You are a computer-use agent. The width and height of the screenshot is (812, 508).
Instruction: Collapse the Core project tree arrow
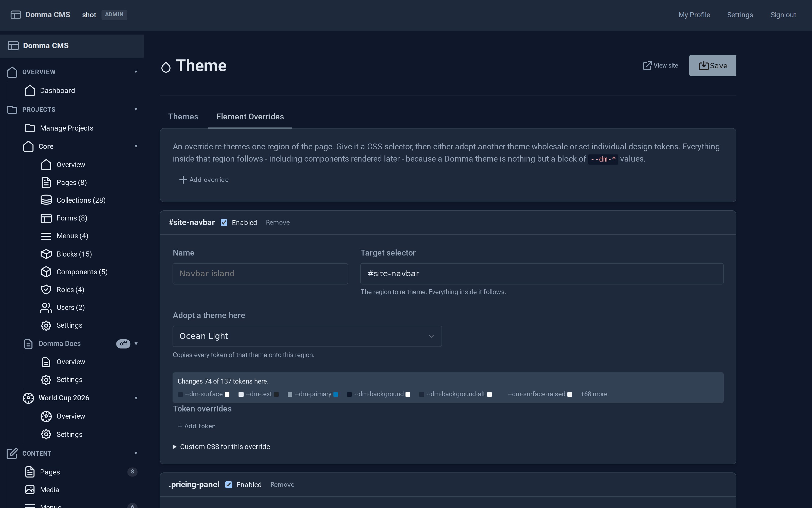coord(136,147)
